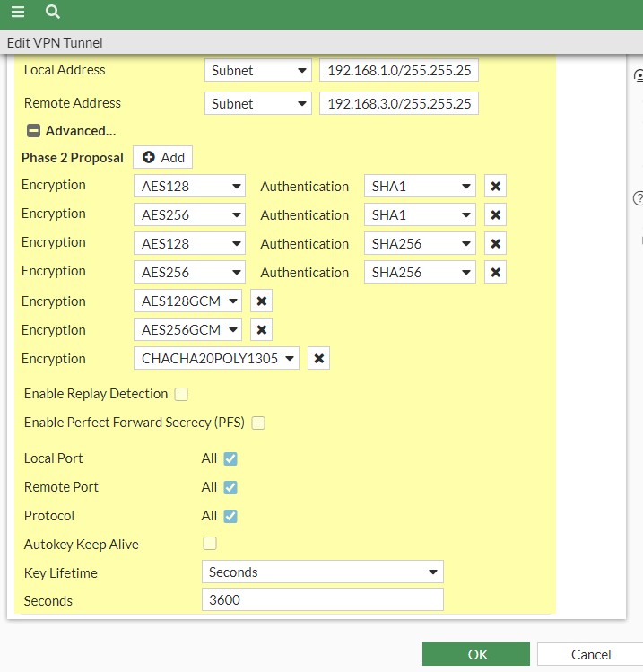Collapse the Advanced section

(x=33, y=131)
